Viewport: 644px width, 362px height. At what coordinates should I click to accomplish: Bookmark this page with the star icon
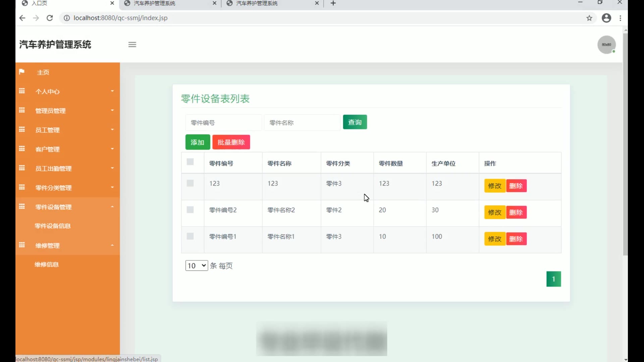tap(589, 18)
